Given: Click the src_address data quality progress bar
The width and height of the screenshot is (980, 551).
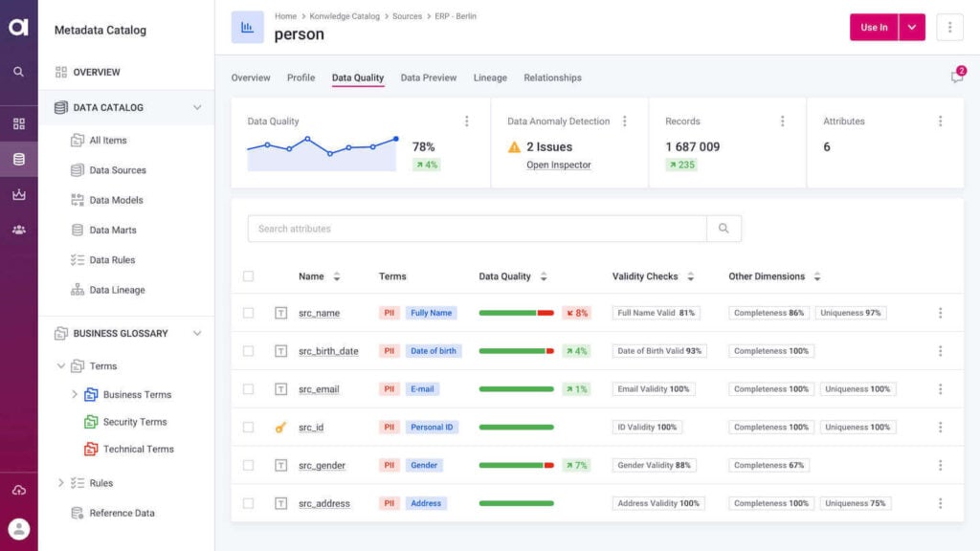Looking at the screenshot, I should pos(515,502).
